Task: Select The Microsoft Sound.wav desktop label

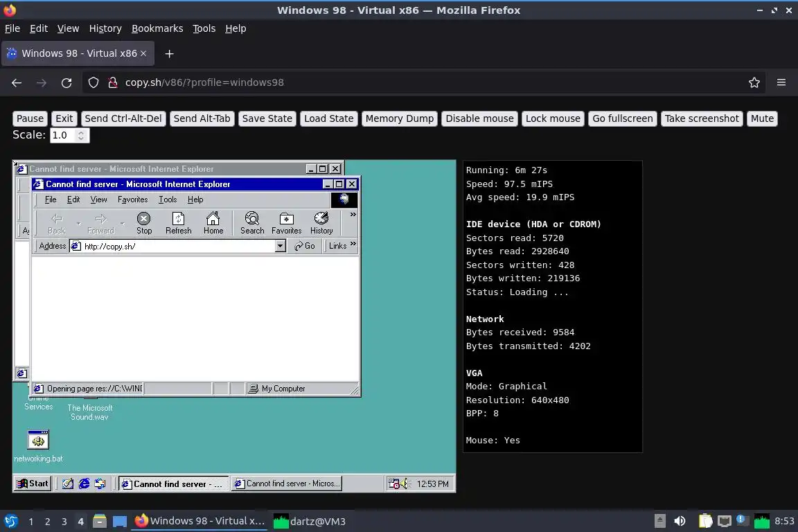Action: point(89,412)
